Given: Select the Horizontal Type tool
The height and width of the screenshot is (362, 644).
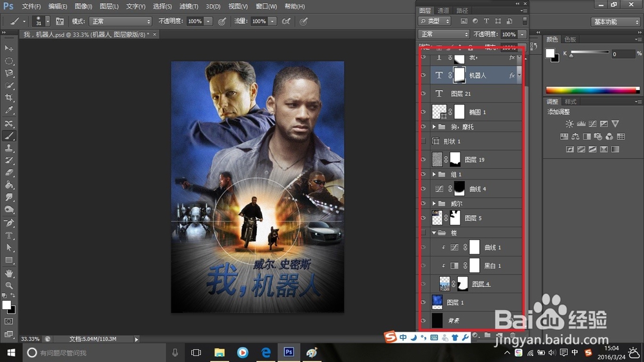Looking at the screenshot, I should [x=8, y=236].
